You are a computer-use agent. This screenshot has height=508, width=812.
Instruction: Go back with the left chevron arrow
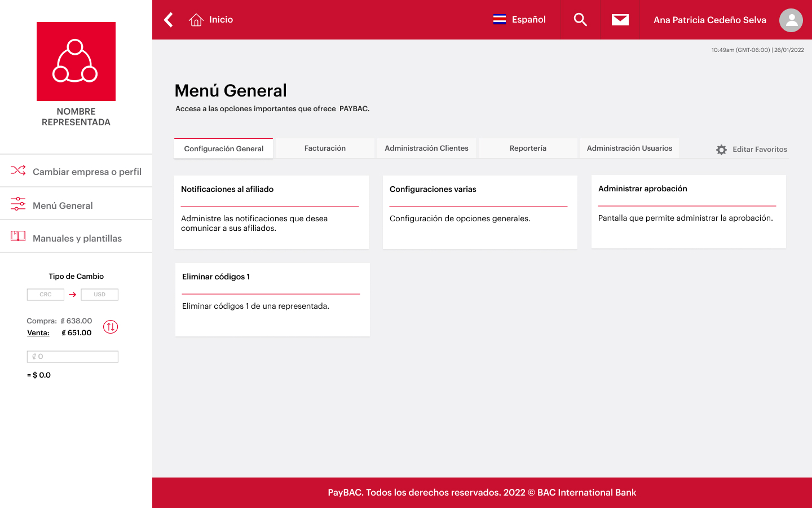pyautogui.click(x=167, y=19)
